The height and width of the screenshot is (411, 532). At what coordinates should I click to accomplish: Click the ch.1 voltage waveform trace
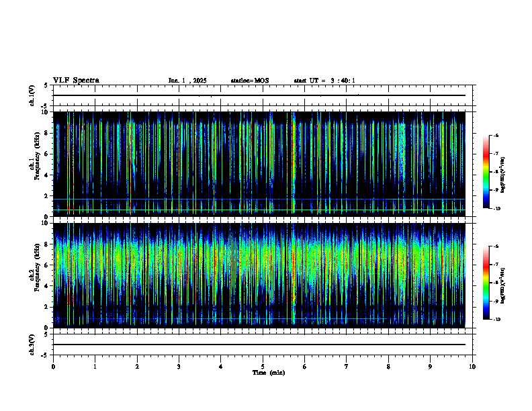pyautogui.click(x=259, y=95)
